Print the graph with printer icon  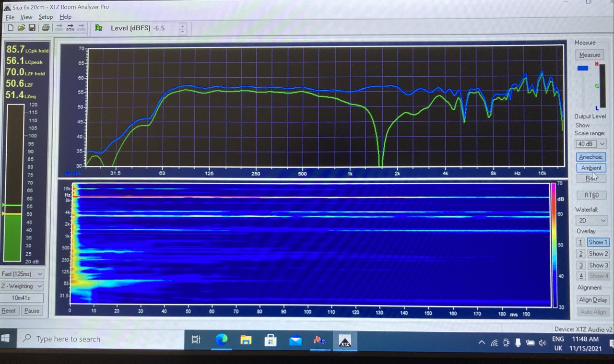(46, 28)
